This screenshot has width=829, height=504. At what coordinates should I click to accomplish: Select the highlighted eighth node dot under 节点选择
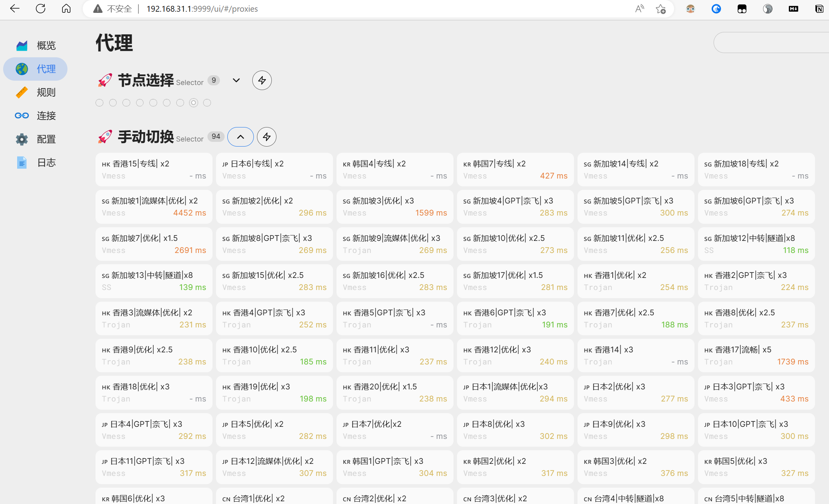coord(193,103)
